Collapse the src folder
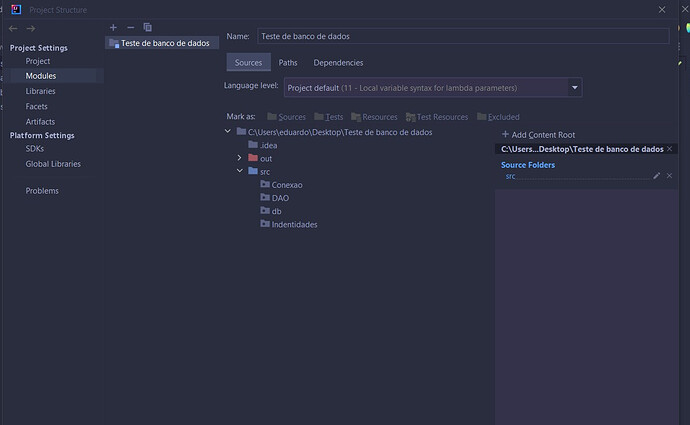The image size is (690, 425). [239, 171]
